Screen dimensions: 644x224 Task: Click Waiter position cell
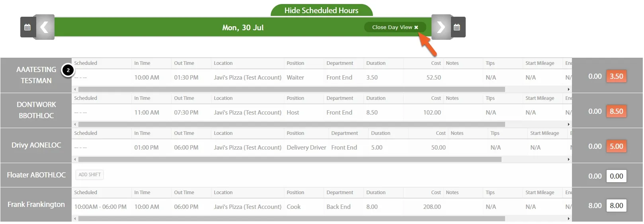coord(295,78)
